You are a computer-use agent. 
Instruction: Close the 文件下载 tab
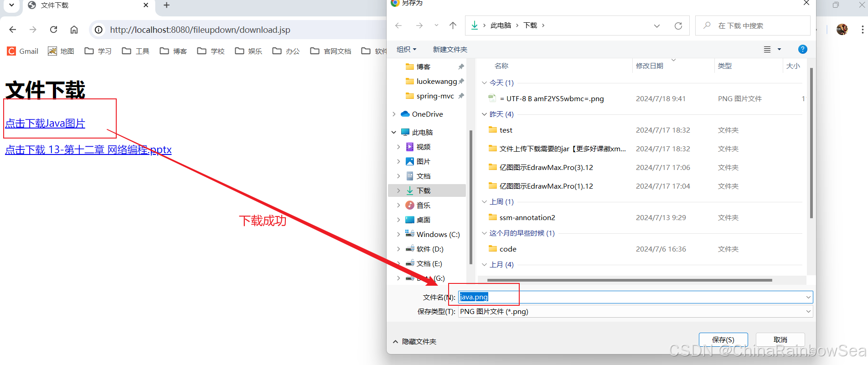pos(146,5)
